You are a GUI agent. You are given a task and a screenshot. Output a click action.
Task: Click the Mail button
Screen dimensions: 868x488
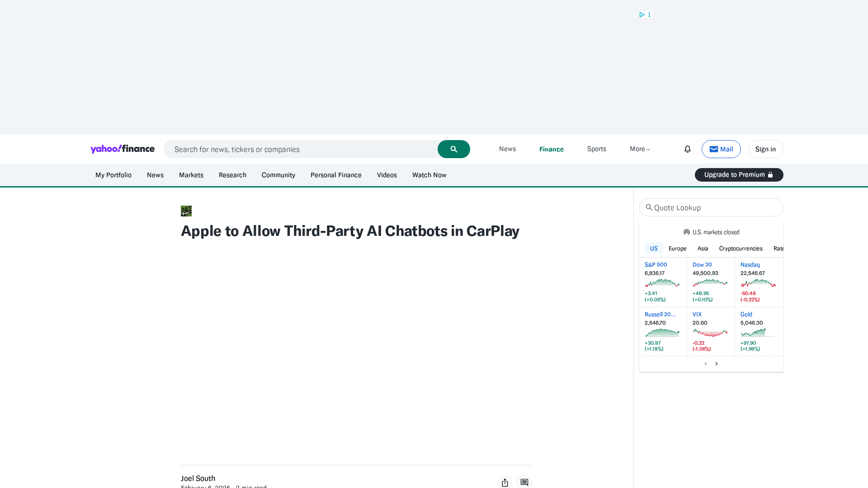[721, 149]
